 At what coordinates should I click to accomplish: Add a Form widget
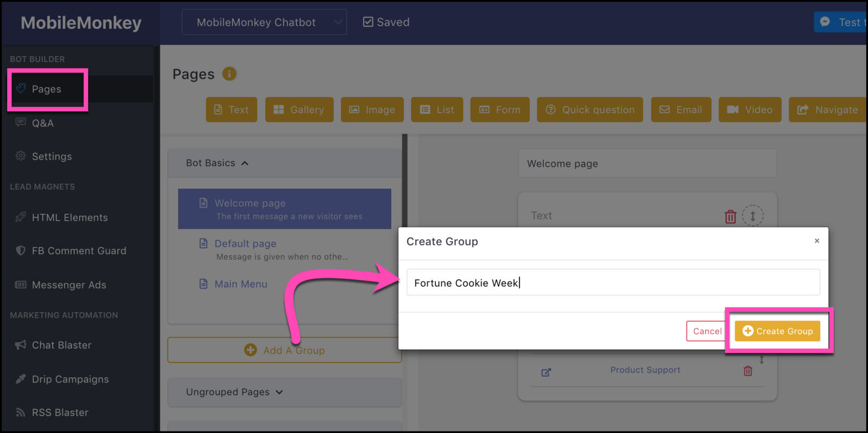click(500, 110)
